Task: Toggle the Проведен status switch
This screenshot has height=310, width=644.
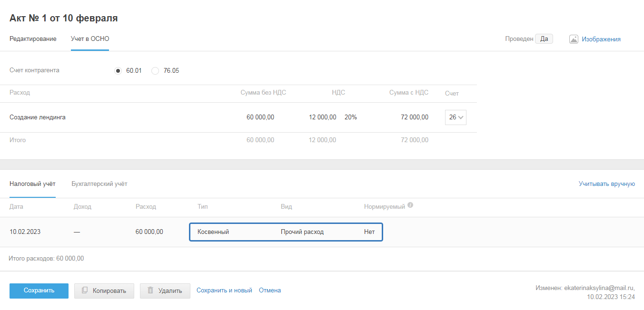Action: pos(544,39)
